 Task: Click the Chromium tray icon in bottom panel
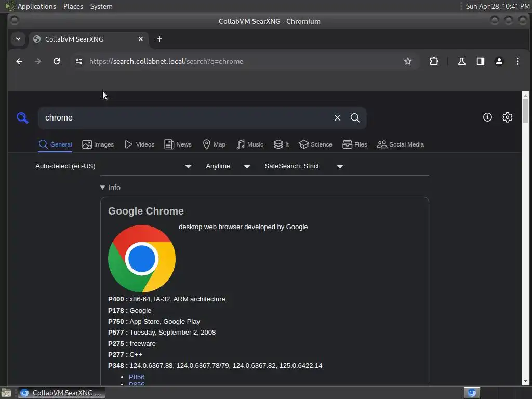tap(472, 393)
